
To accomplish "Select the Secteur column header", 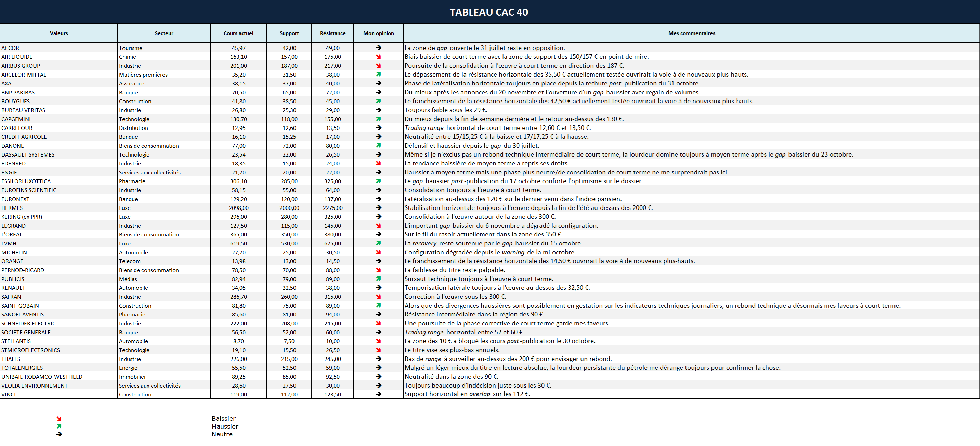I will (x=164, y=33).
